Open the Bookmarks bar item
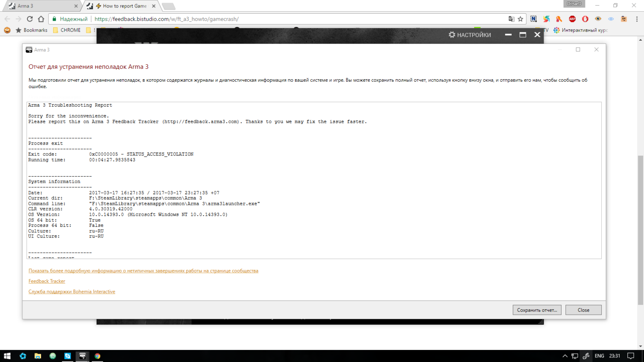 tap(32, 30)
